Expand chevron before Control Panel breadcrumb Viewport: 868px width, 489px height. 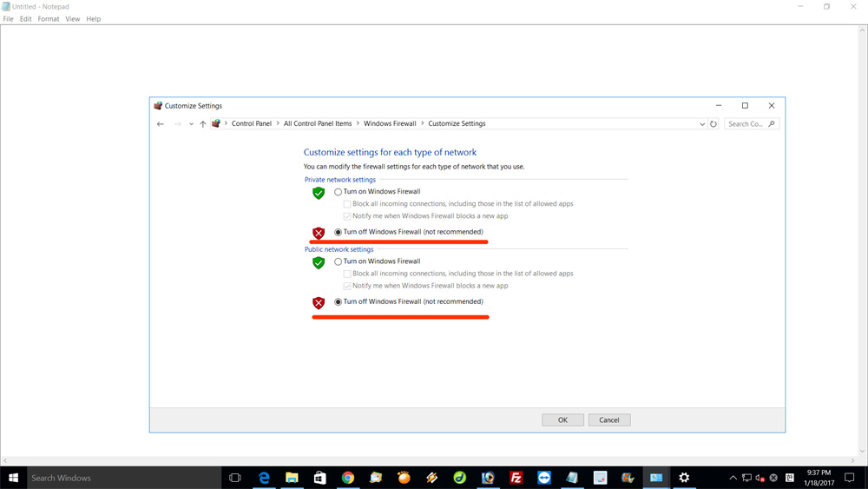click(x=226, y=123)
